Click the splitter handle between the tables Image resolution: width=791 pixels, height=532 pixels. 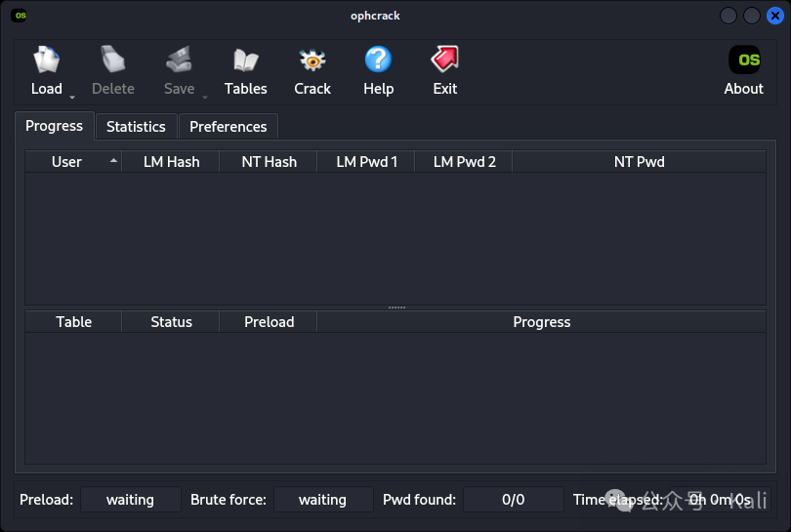[396, 307]
